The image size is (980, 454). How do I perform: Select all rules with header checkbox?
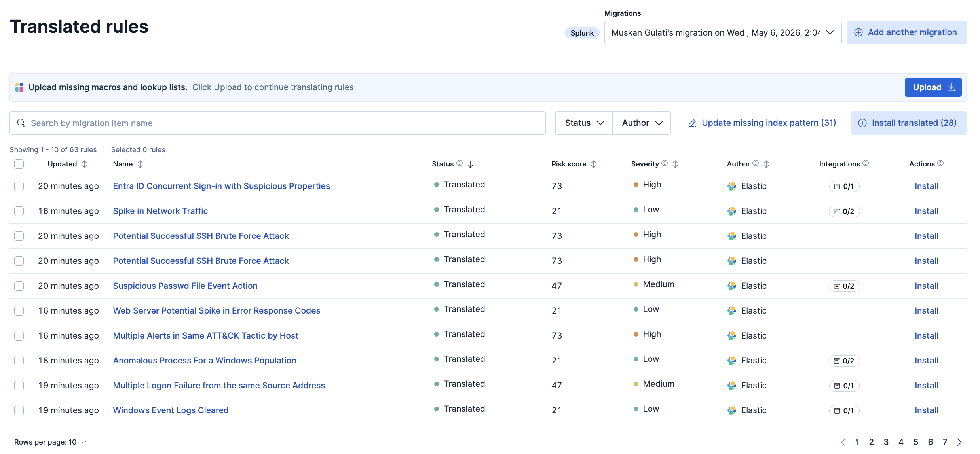click(x=19, y=164)
